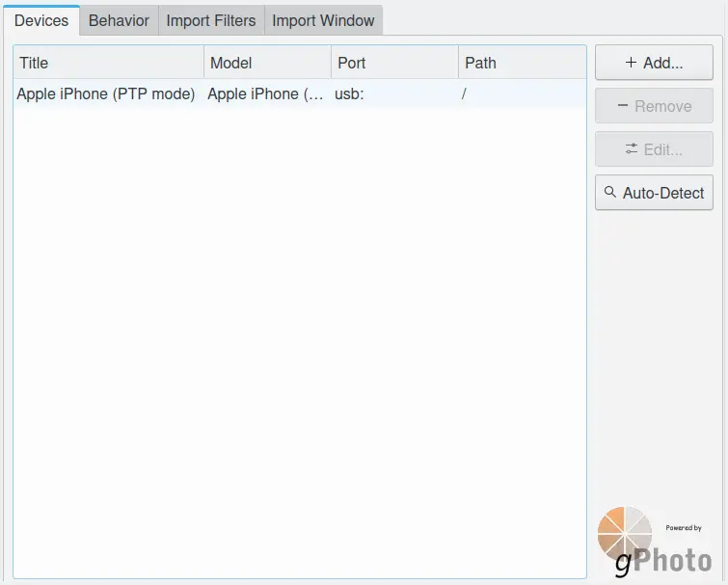The height and width of the screenshot is (585, 728).
Task: Click the "/" path cell
Action: (x=465, y=94)
